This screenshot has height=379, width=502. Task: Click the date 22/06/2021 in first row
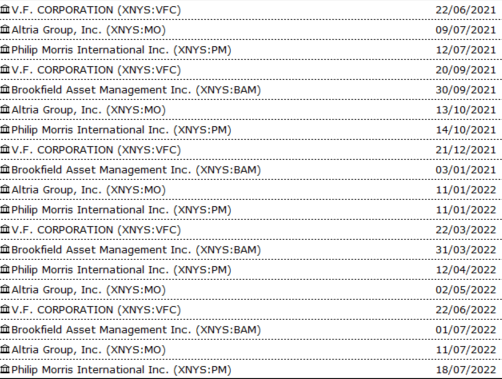tap(466, 10)
